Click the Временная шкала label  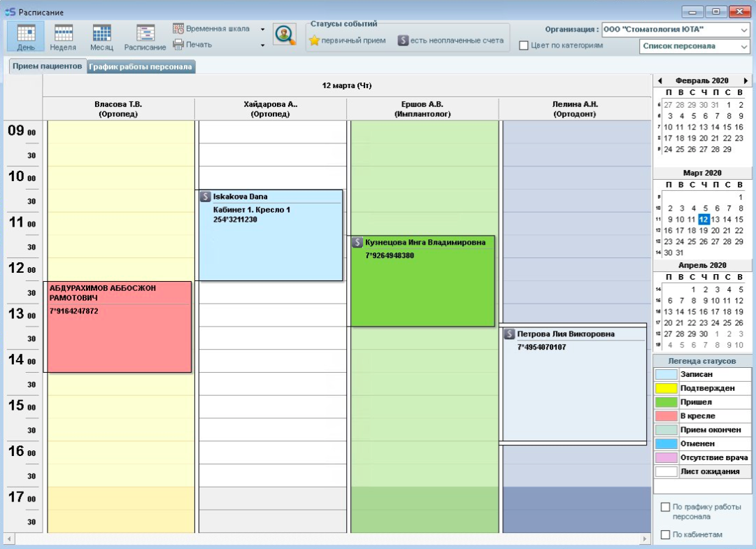(218, 29)
